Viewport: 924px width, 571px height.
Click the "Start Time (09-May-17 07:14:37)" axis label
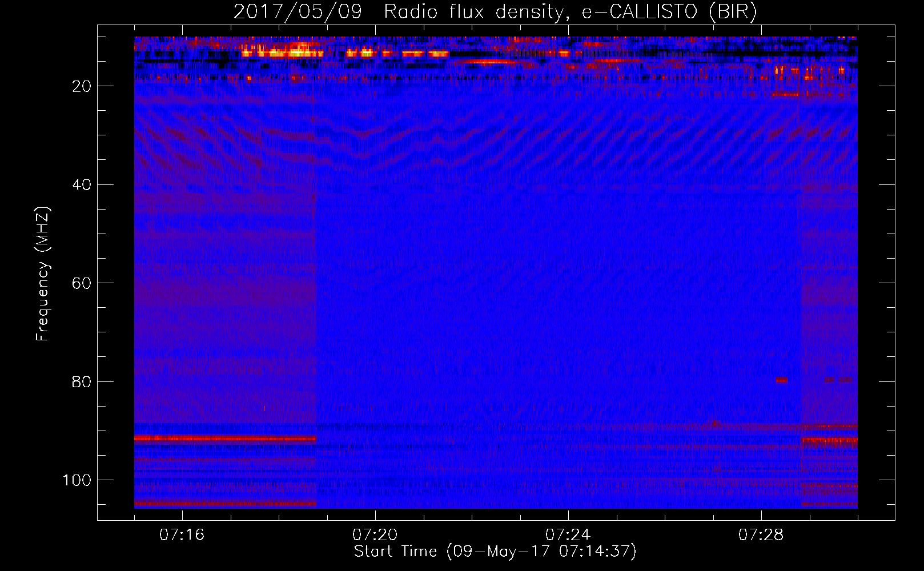pyautogui.click(x=495, y=552)
